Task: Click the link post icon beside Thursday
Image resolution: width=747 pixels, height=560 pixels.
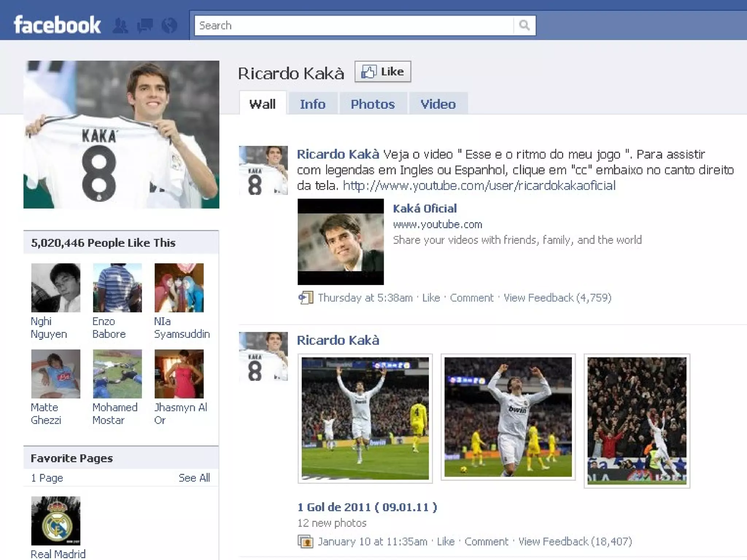Action: point(306,298)
